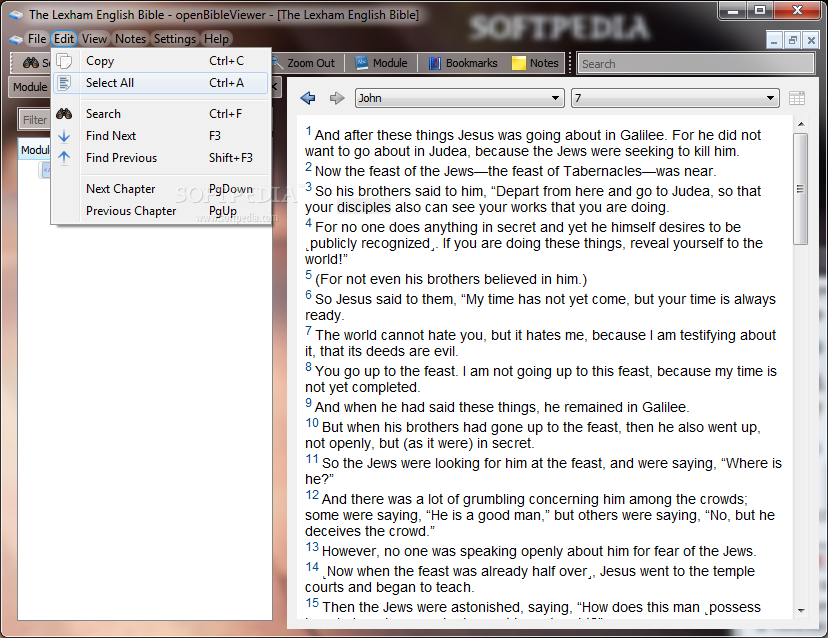Choose Find Next menu entry

pyautogui.click(x=161, y=136)
